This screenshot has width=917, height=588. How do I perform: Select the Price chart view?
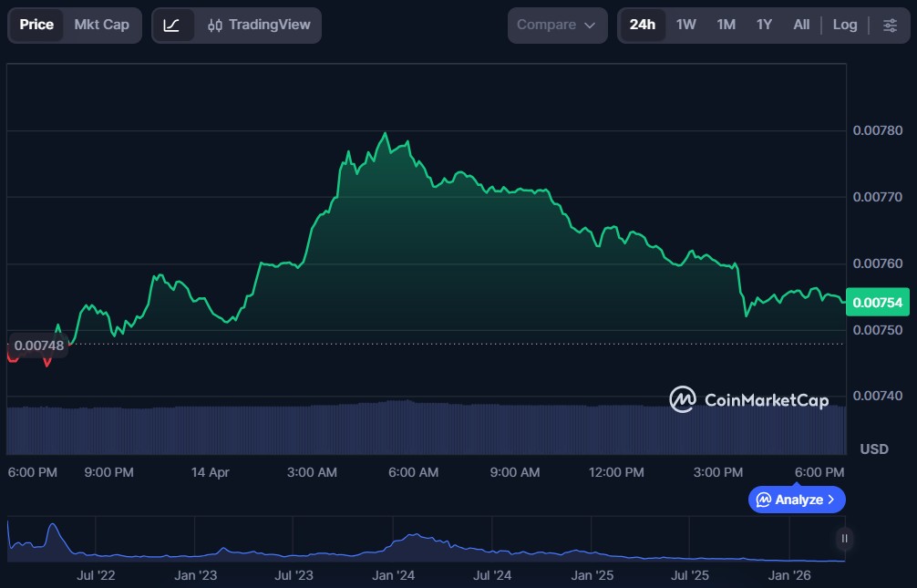click(x=36, y=25)
